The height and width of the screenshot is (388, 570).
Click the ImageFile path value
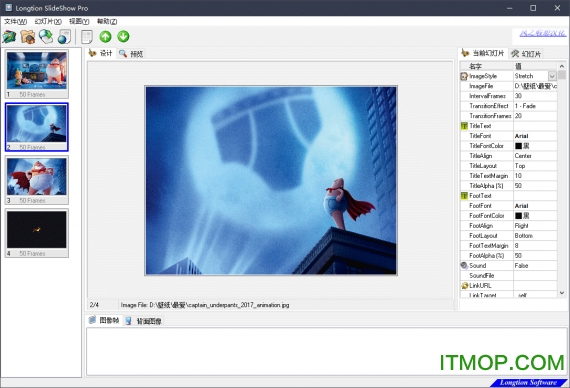(535, 86)
